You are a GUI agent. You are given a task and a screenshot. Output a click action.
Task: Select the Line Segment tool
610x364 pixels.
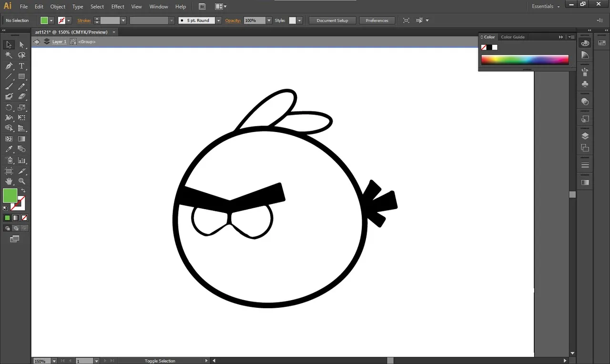[9, 76]
